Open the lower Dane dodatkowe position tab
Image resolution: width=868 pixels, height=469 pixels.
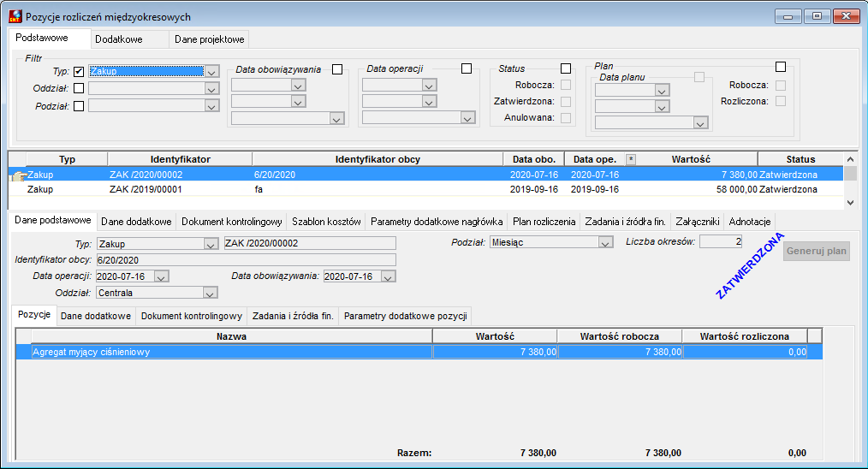pyautogui.click(x=96, y=316)
